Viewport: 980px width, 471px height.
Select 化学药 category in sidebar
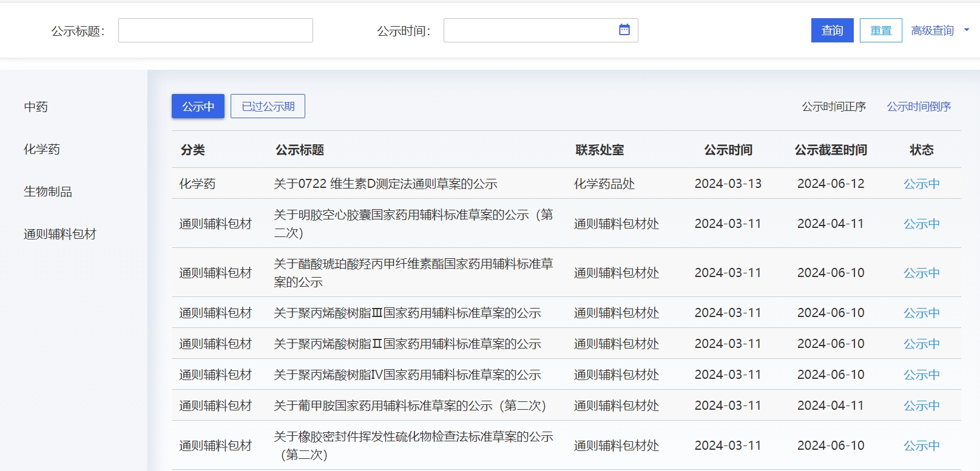tap(42, 149)
